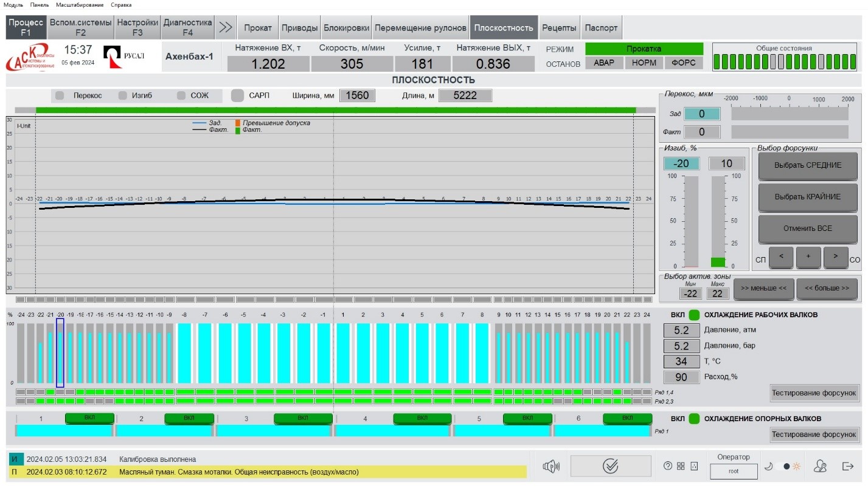The height and width of the screenshot is (488, 868).
Task: Open help via the question mark icon
Action: (x=668, y=466)
